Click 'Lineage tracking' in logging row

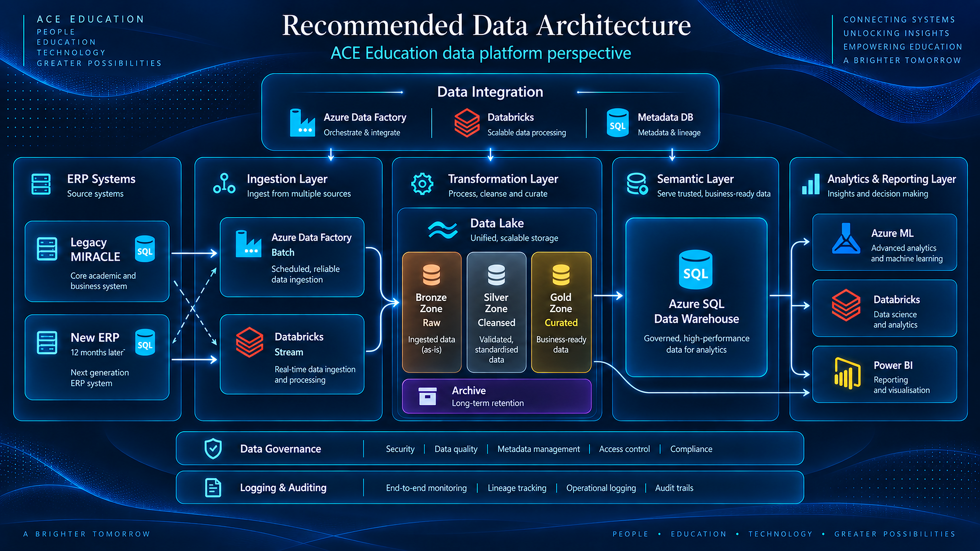[517, 488]
